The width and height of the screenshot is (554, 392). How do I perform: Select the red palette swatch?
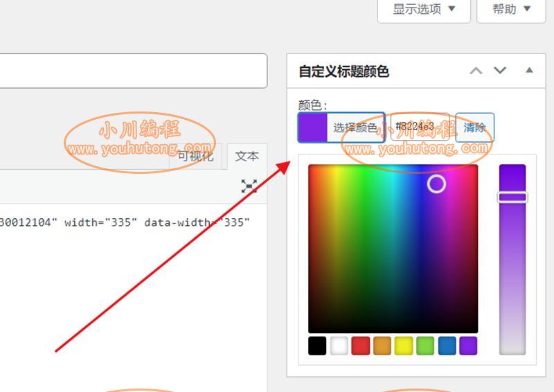coord(361,346)
